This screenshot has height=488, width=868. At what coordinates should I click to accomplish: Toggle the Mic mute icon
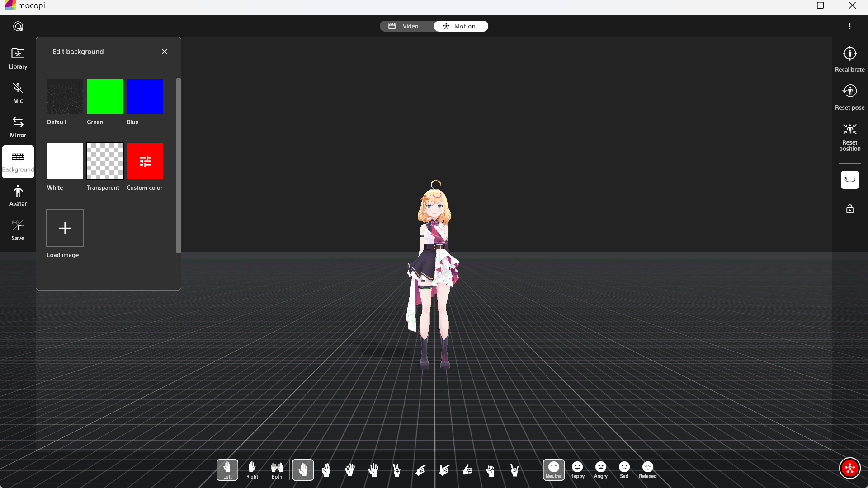coord(18,93)
